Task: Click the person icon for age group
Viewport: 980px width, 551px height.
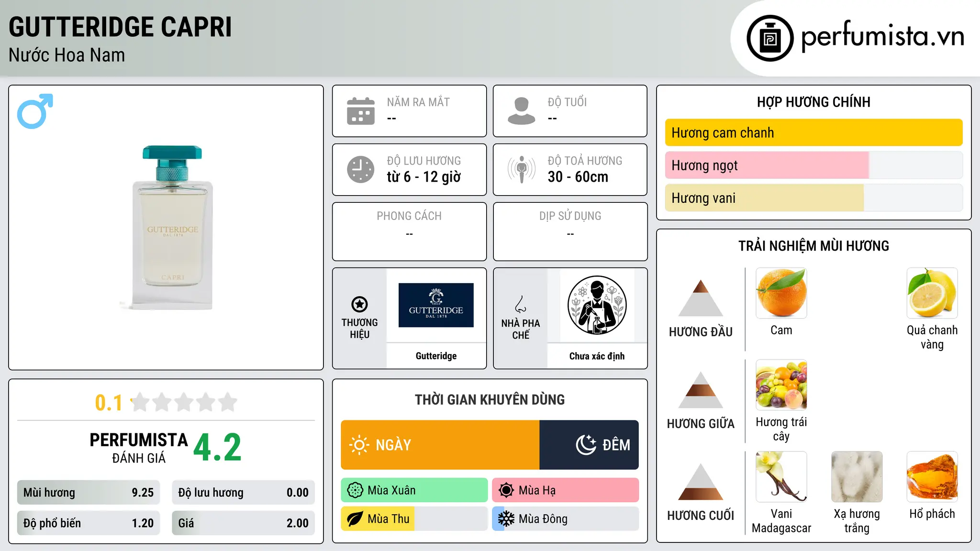Action: tap(522, 111)
